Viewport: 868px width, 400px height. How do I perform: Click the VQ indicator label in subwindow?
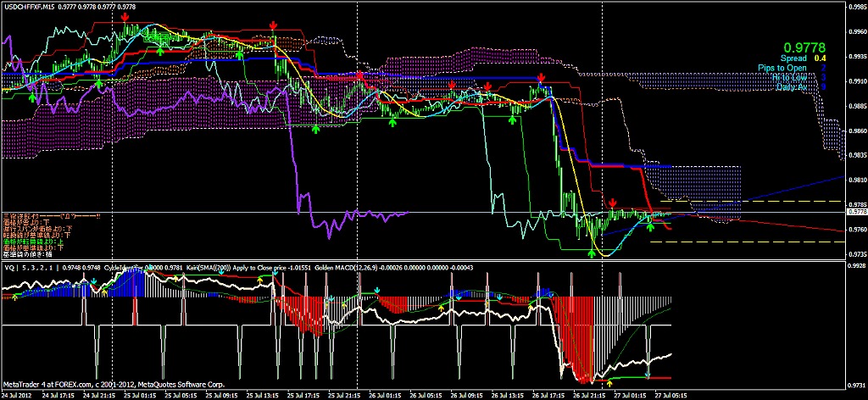click(10, 266)
